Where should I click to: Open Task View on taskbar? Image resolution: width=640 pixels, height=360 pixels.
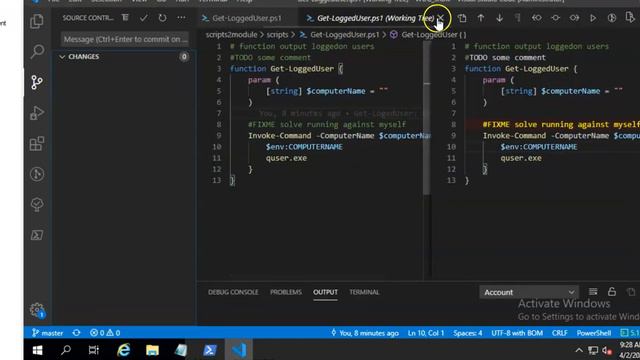[94, 350]
